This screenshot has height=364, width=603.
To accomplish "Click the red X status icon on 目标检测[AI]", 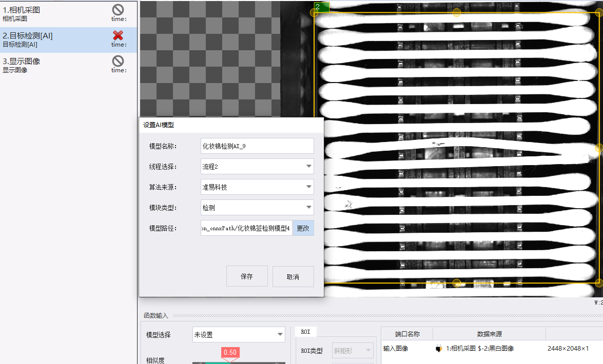I will (118, 35).
